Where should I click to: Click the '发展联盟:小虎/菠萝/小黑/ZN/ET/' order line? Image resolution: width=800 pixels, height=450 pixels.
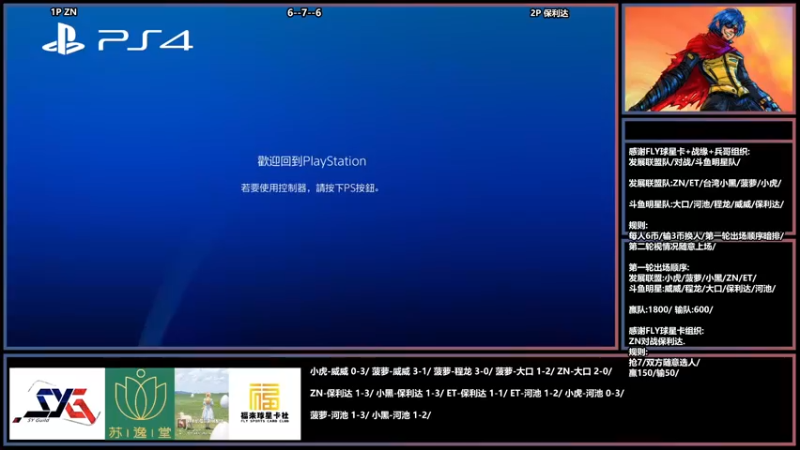[692, 278]
